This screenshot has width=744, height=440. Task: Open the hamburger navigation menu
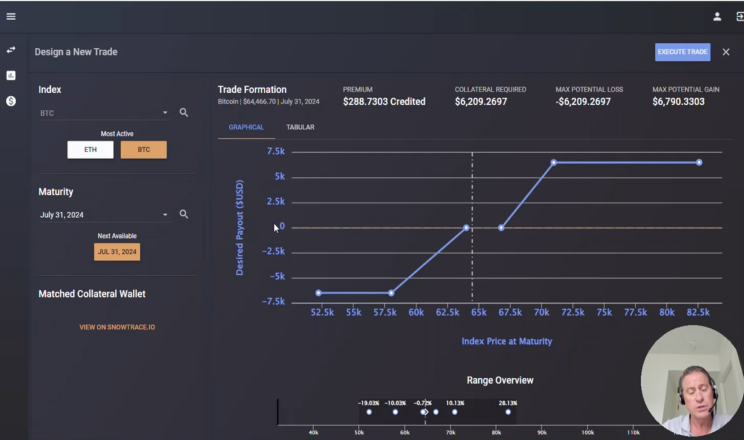[x=11, y=17]
